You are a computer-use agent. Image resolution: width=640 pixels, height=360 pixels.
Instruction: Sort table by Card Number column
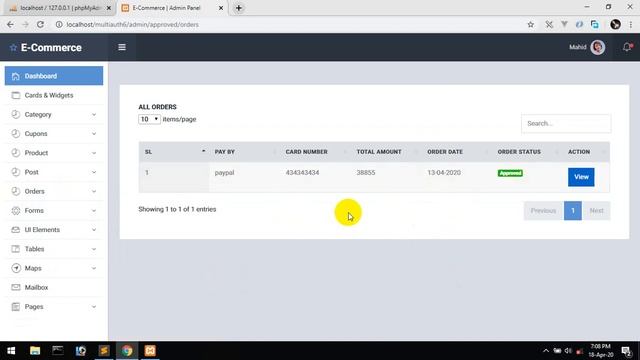[x=315, y=152]
